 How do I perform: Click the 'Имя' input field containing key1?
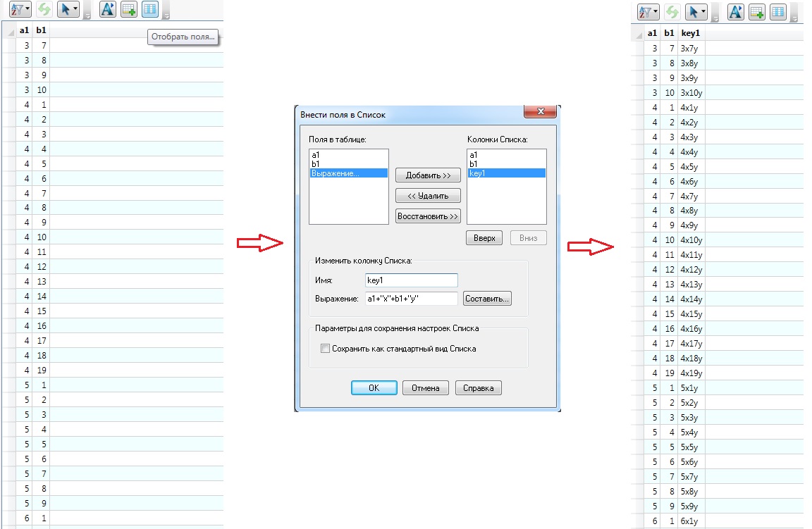pos(411,280)
